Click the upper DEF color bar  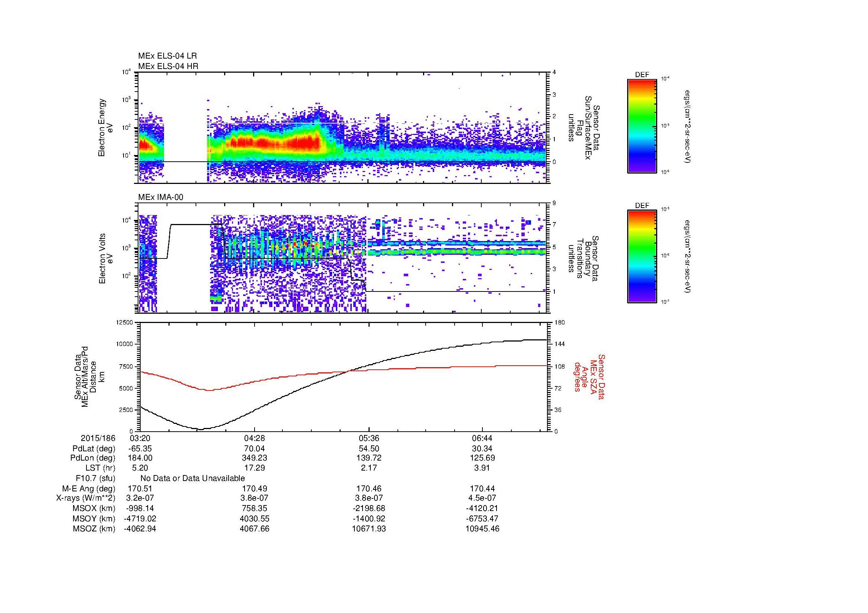642,126
